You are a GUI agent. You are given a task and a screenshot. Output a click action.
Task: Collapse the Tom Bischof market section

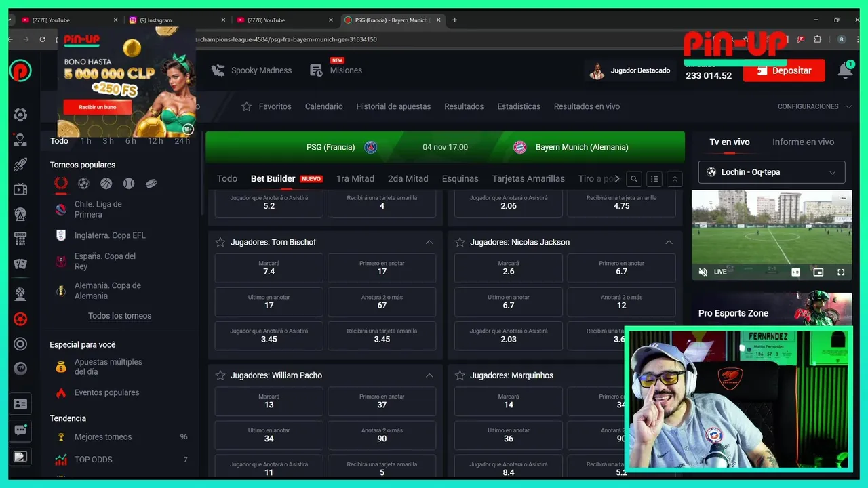(429, 242)
